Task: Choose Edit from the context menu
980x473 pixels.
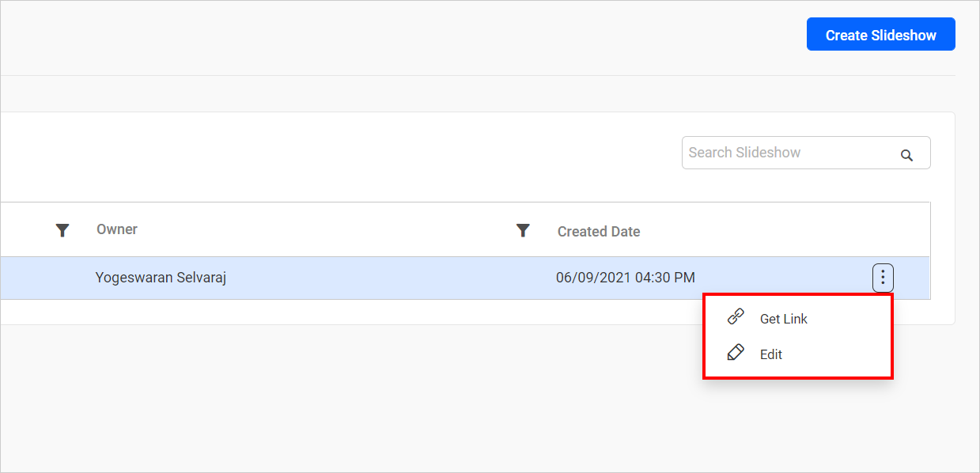Action: tap(770, 354)
